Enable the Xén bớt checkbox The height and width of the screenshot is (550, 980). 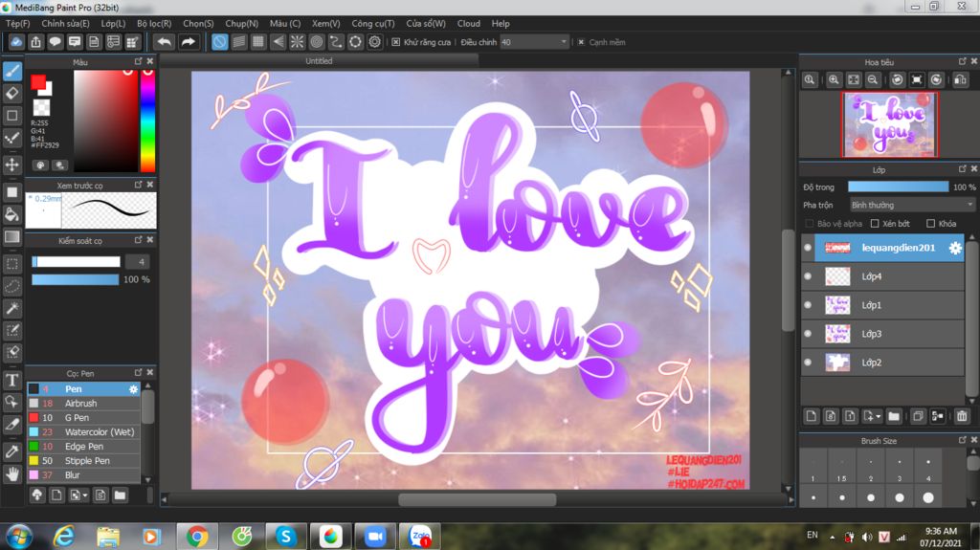tap(875, 224)
